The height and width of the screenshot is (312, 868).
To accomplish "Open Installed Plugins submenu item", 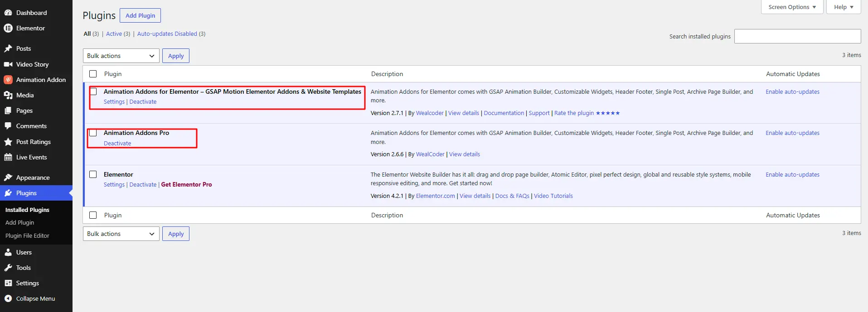I will click(x=27, y=210).
